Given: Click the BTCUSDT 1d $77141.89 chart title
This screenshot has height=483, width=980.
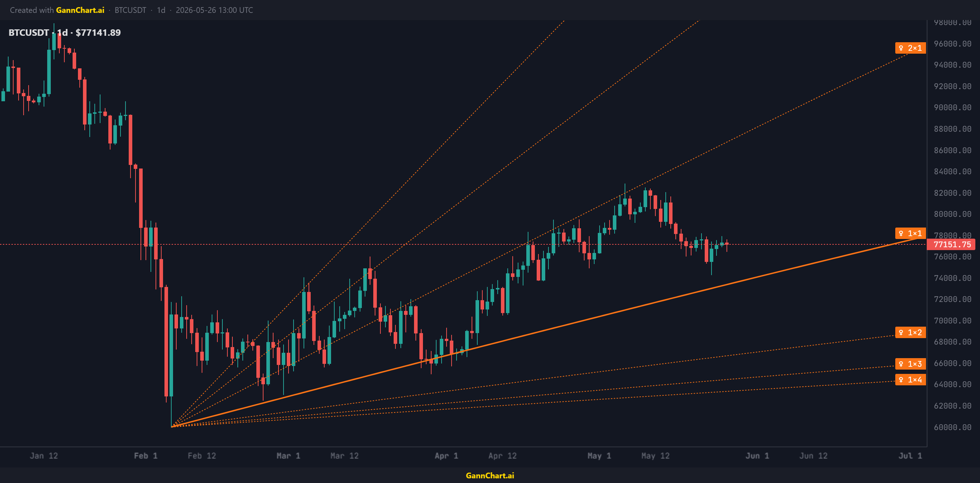Looking at the screenshot, I should 65,33.
